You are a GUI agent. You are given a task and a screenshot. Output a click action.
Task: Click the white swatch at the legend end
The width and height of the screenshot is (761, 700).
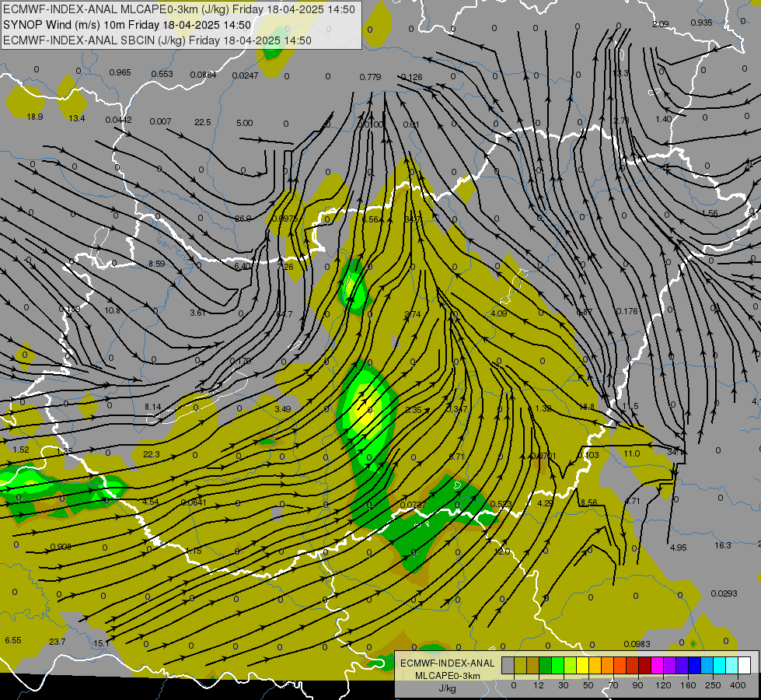coord(745,665)
